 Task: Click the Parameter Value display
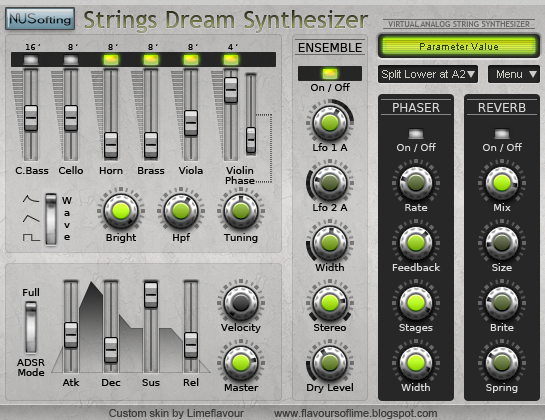458,46
